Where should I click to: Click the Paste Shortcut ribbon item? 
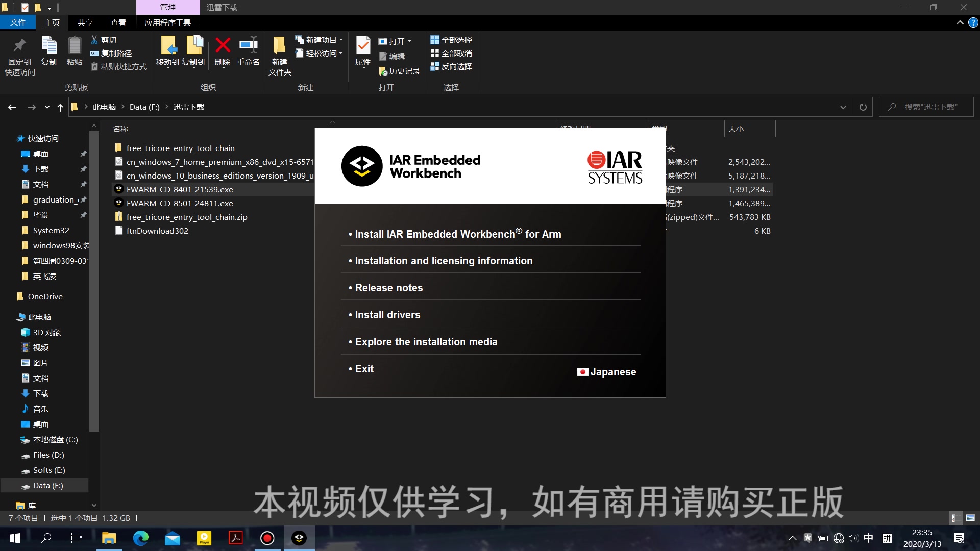pyautogui.click(x=118, y=66)
